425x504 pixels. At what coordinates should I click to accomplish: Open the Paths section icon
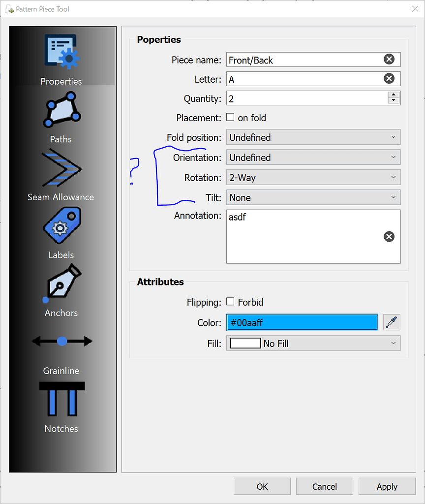(61, 109)
